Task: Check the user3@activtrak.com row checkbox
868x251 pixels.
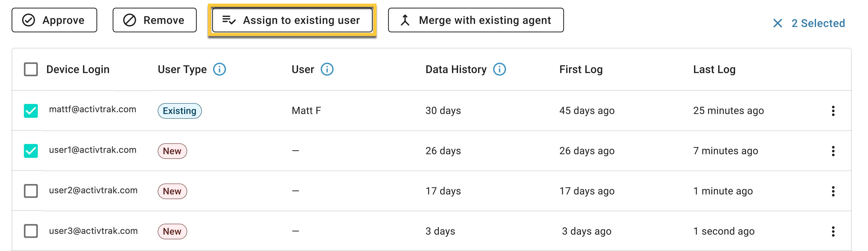Action: tap(31, 231)
